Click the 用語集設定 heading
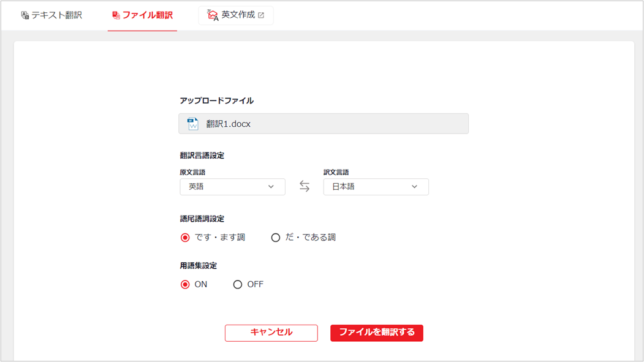644x362 pixels. point(199,266)
